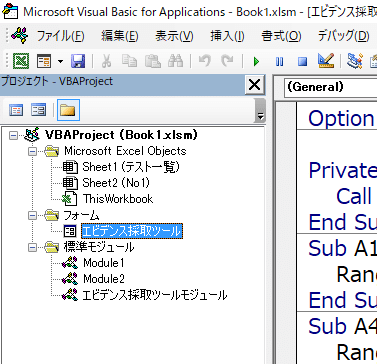Click the Option keyword in code window
377x364 pixels.
pos(341,119)
